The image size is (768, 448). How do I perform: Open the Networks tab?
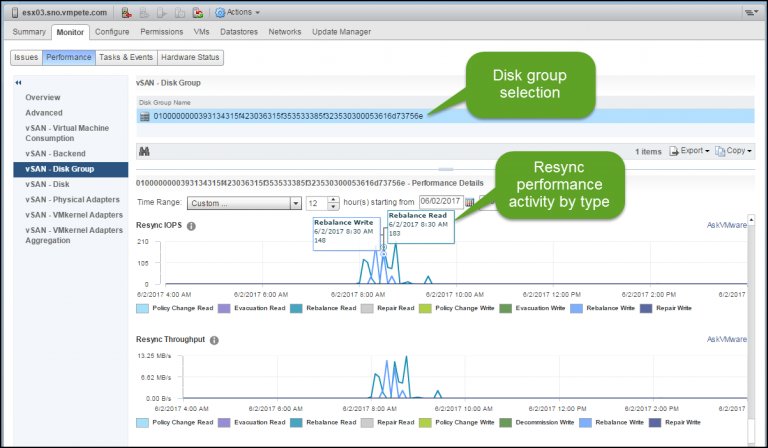pos(285,32)
